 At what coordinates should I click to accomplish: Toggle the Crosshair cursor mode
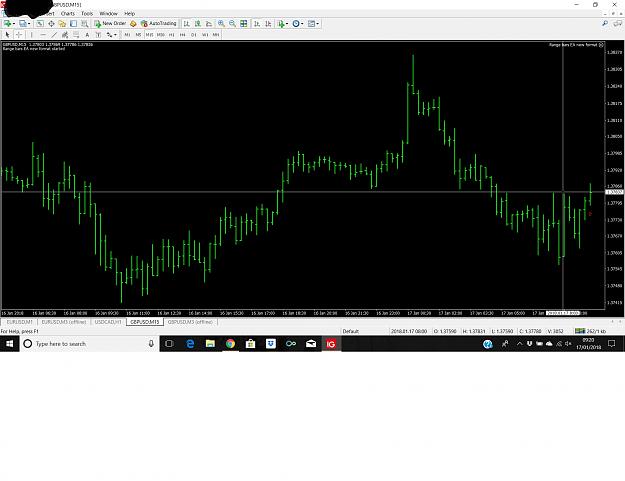click(19, 35)
